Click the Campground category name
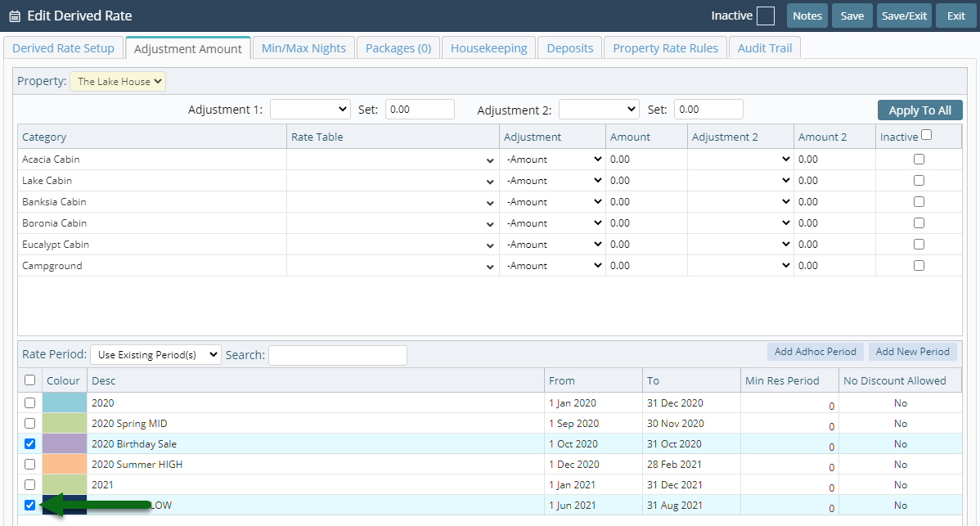The height and width of the screenshot is (526, 980). click(52, 266)
